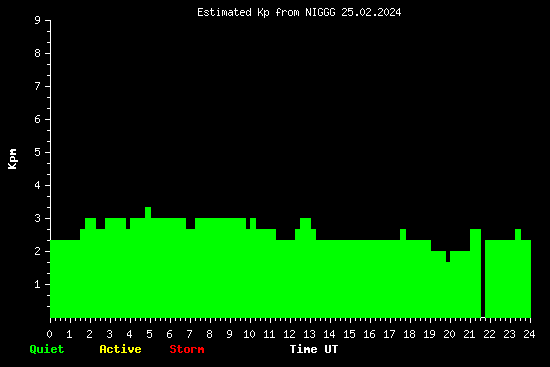
Task: Click the dip in green bars near hour 20
Action: point(448,256)
